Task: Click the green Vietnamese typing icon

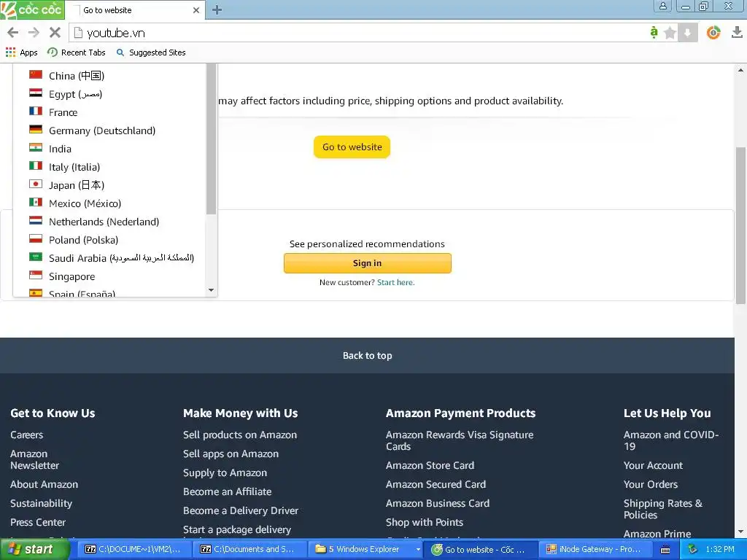Action: click(x=654, y=32)
